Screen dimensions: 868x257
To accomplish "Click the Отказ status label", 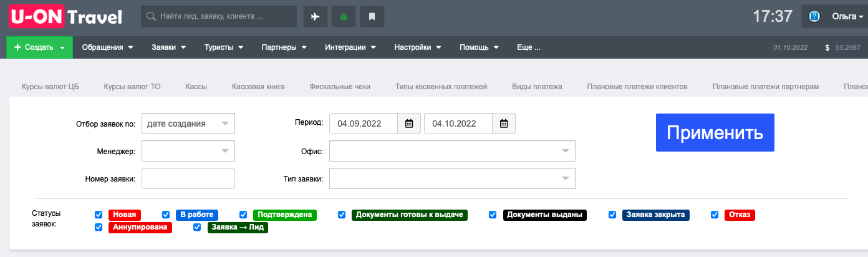I will [x=740, y=215].
